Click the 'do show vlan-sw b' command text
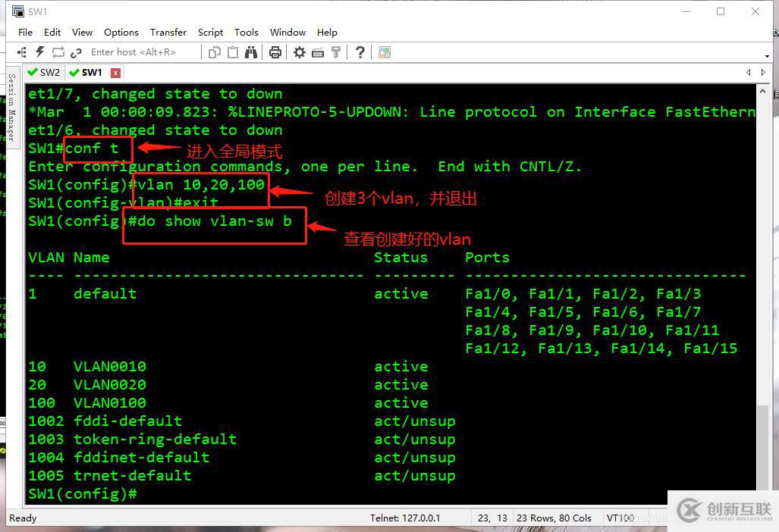The width and height of the screenshot is (779, 532). point(215,221)
